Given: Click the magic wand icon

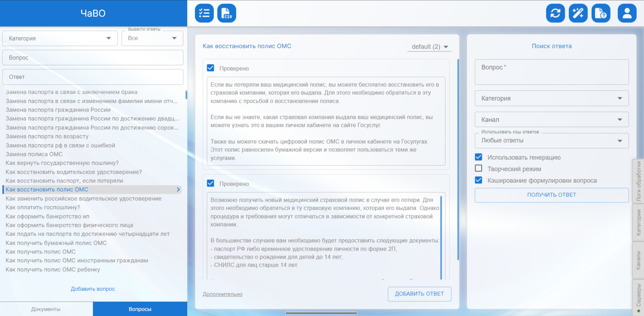Looking at the screenshot, I should 578,13.
